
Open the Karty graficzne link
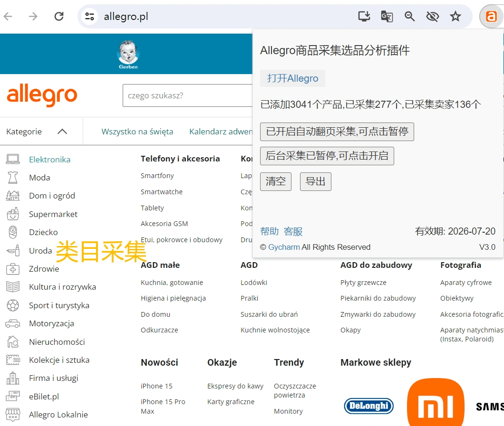pos(231,402)
